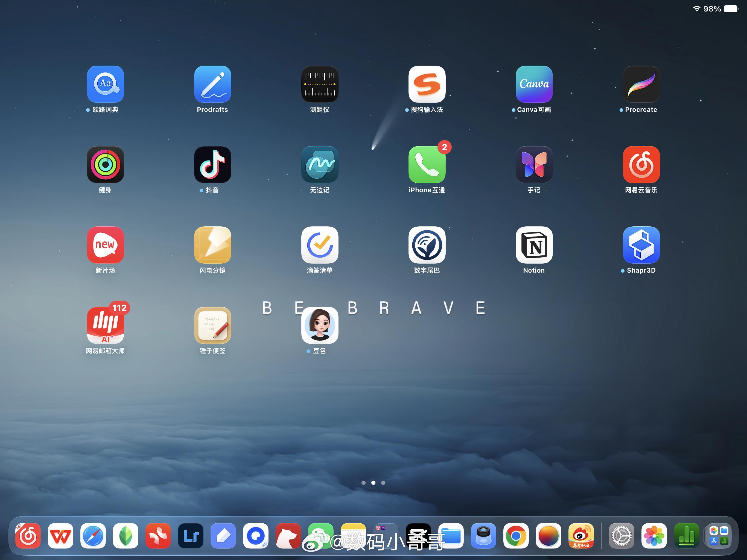The width and height of the screenshot is (747, 560).
Task: Open 网易邮箱大师 with 112 badge
Action: point(105,325)
